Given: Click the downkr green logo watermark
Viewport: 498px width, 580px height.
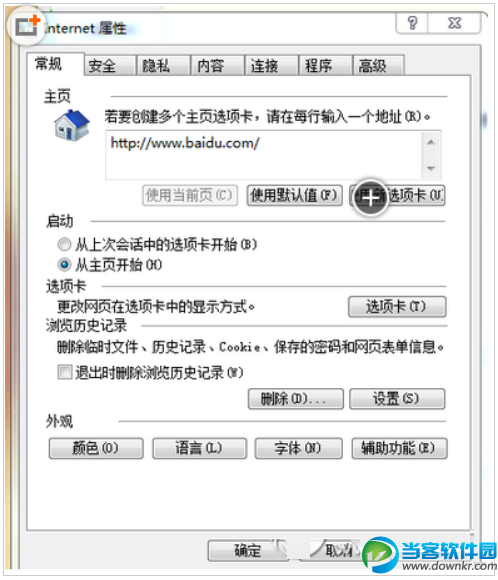Looking at the screenshot, I should 380,554.
